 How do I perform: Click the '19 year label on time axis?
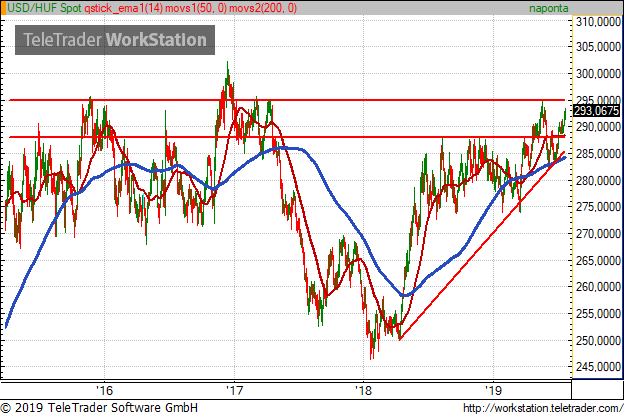click(493, 390)
